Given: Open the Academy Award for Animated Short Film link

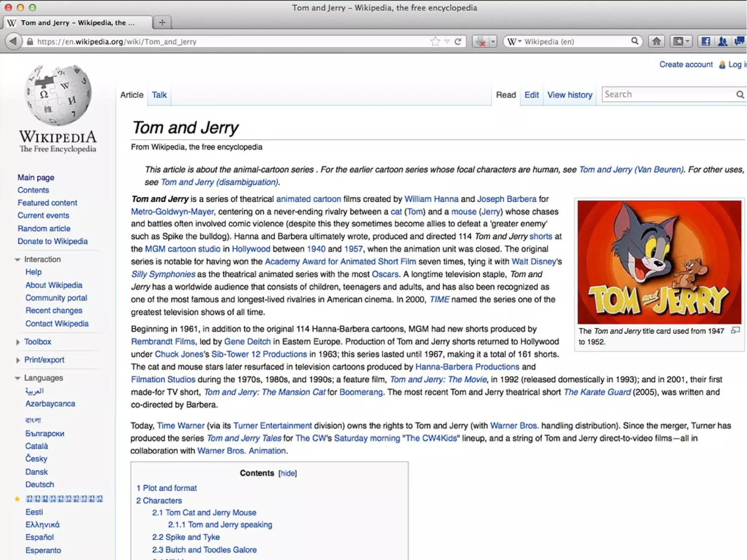Looking at the screenshot, I should [x=340, y=262].
